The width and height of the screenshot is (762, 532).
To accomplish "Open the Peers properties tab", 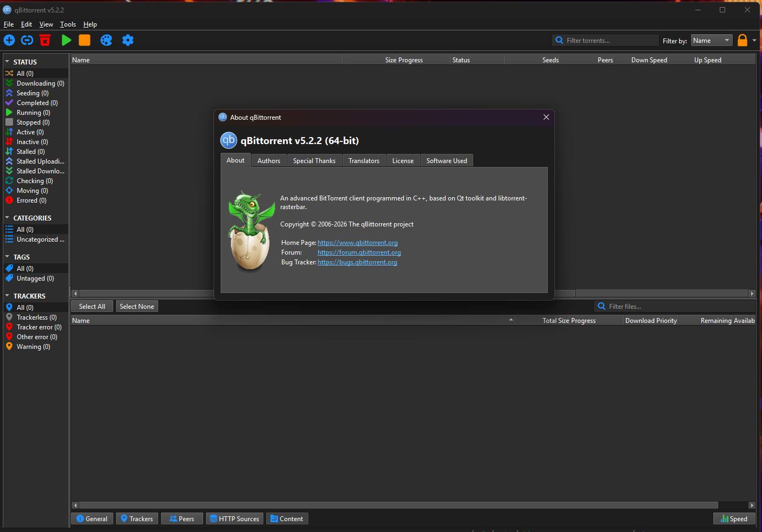I will click(182, 519).
